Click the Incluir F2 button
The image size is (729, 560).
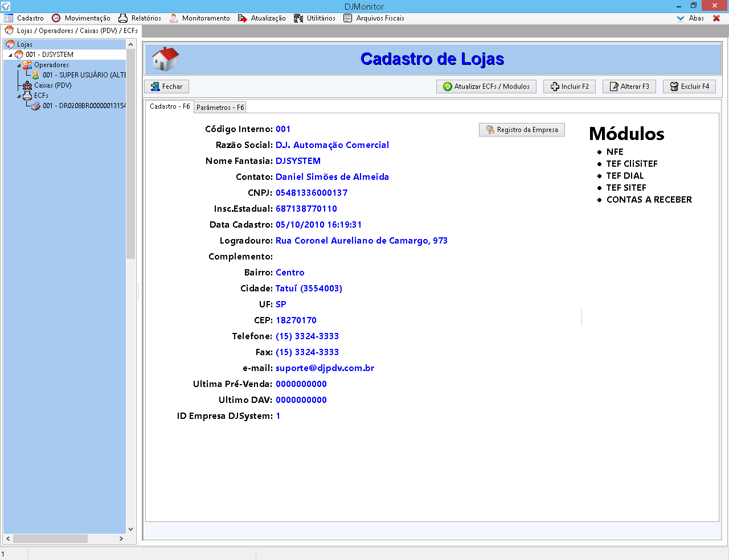[570, 87]
